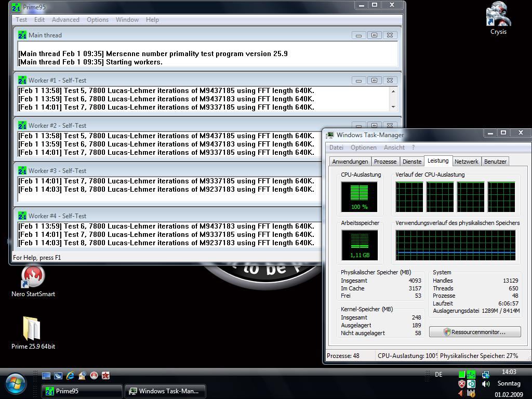
Task: Maximize the Main thread child window
Action: pos(374,35)
